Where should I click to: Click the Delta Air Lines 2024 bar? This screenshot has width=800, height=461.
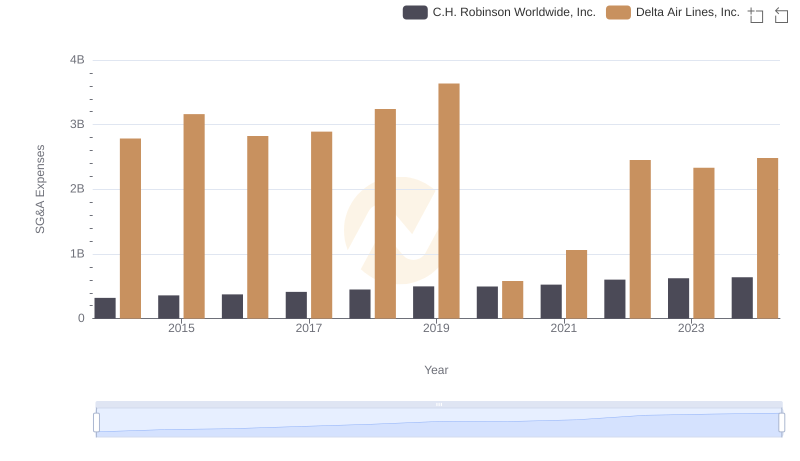pyautogui.click(x=768, y=238)
